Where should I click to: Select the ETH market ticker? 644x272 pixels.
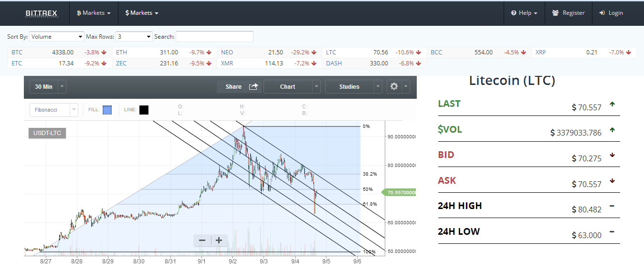(165, 52)
